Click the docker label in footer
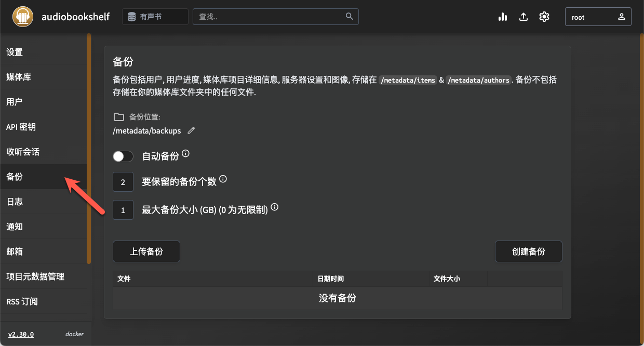Image resolution: width=644 pixels, height=346 pixels. click(x=74, y=334)
